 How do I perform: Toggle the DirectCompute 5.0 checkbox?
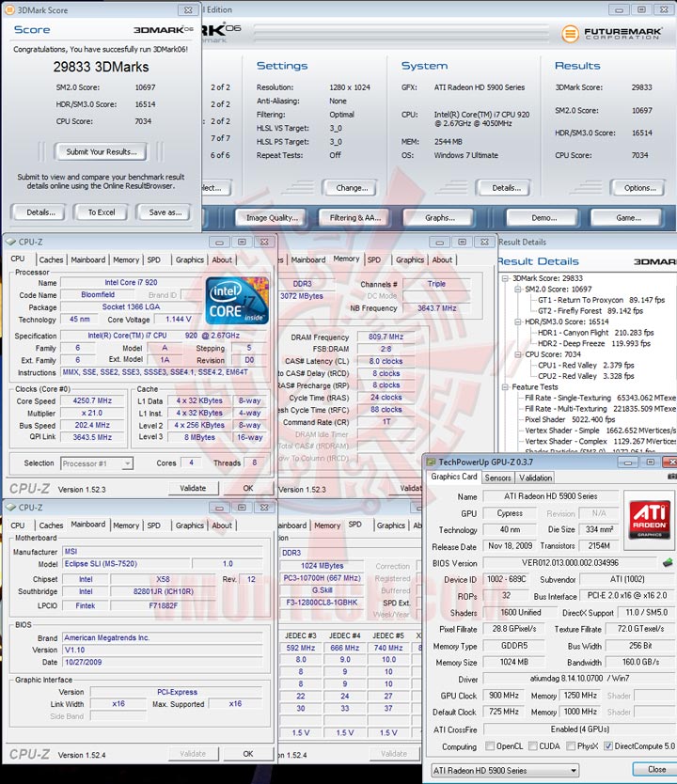pyautogui.click(x=608, y=746)
